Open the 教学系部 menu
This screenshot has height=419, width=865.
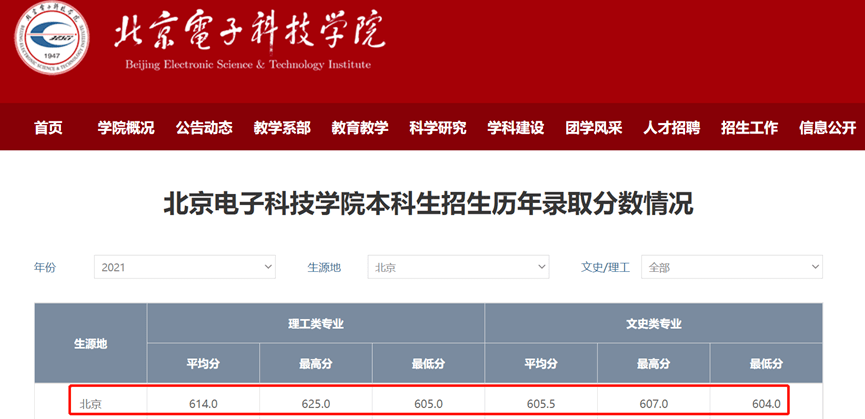tap(282, 128)
